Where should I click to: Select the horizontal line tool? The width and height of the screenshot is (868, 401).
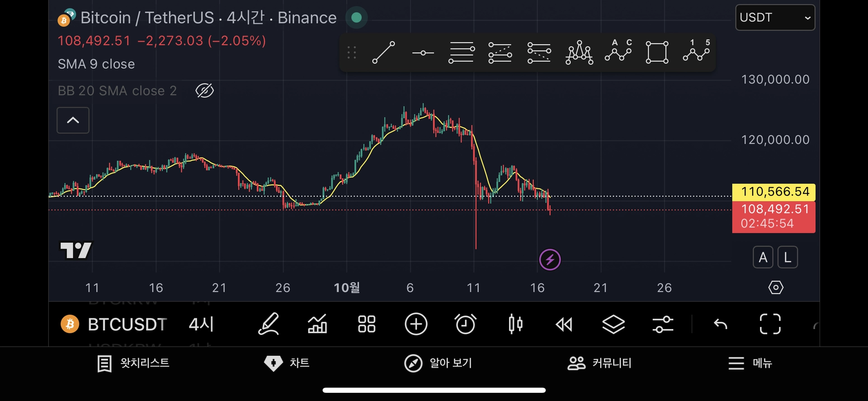click(423, 53)
